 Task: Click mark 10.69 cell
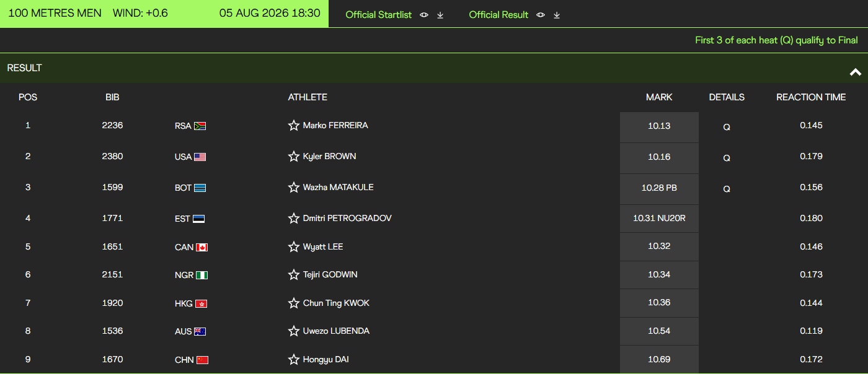pyautogui.click(x=659, y=359)
